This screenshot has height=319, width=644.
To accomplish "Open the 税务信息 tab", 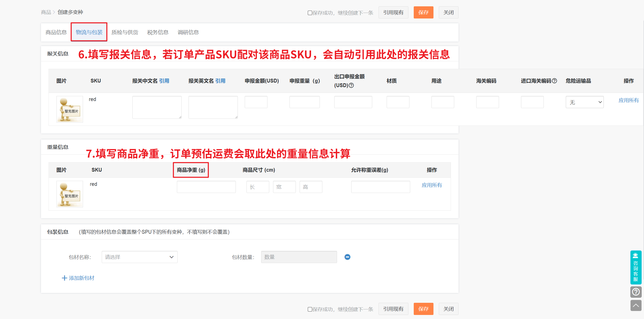I will click(158, 32).
